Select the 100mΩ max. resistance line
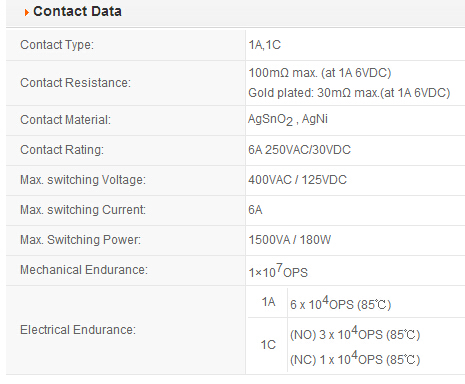The width and height of the screenshot is (465, 384). pyautogui.click(x=320, y=73)
